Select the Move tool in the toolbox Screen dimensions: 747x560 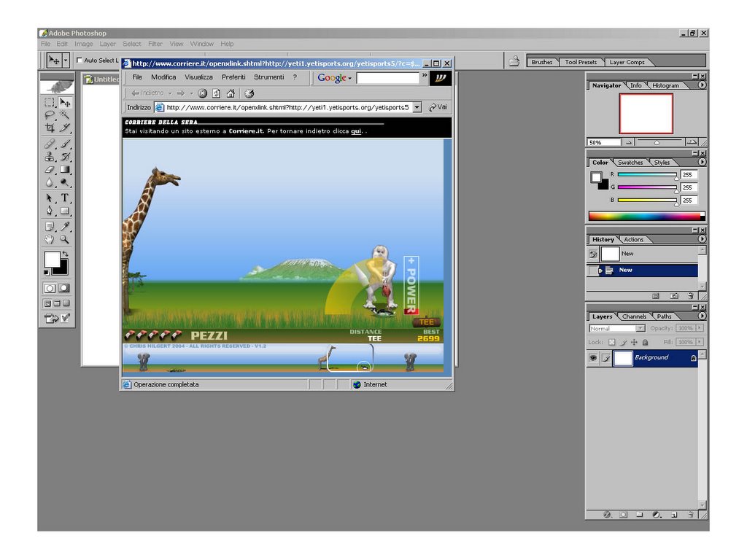coord(65,102)
